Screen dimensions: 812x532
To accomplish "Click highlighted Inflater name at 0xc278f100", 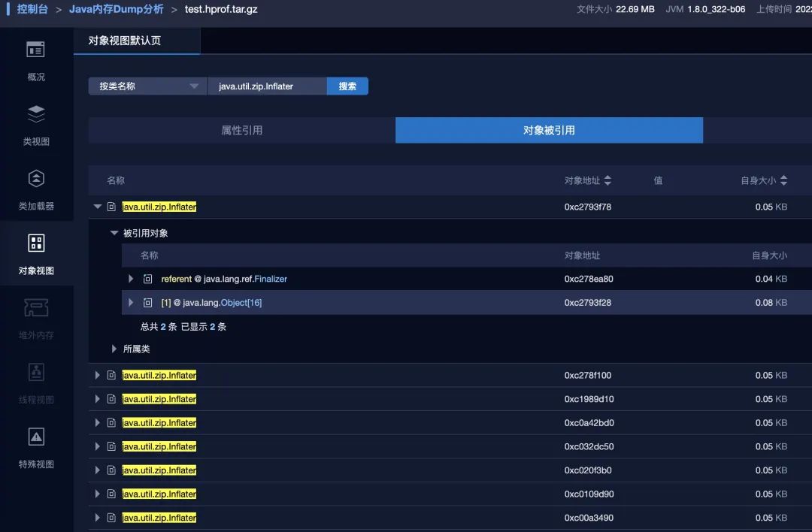I will tap(159, 375).
